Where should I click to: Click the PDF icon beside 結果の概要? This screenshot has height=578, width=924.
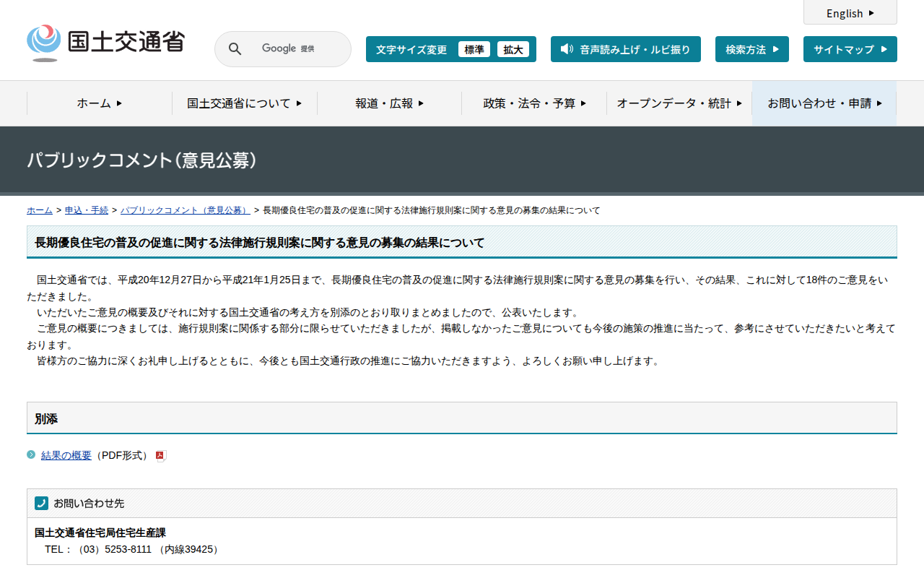click(x=161, y=456)
